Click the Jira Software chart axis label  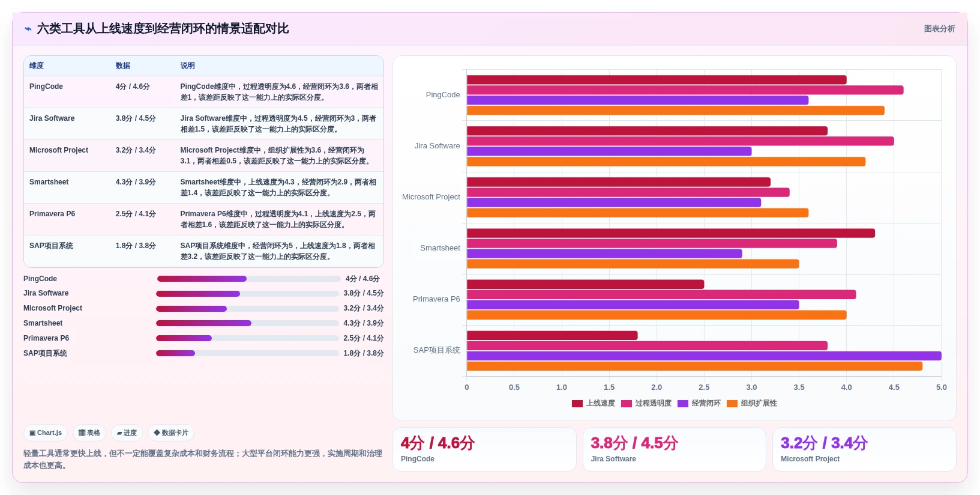[437, 146]
